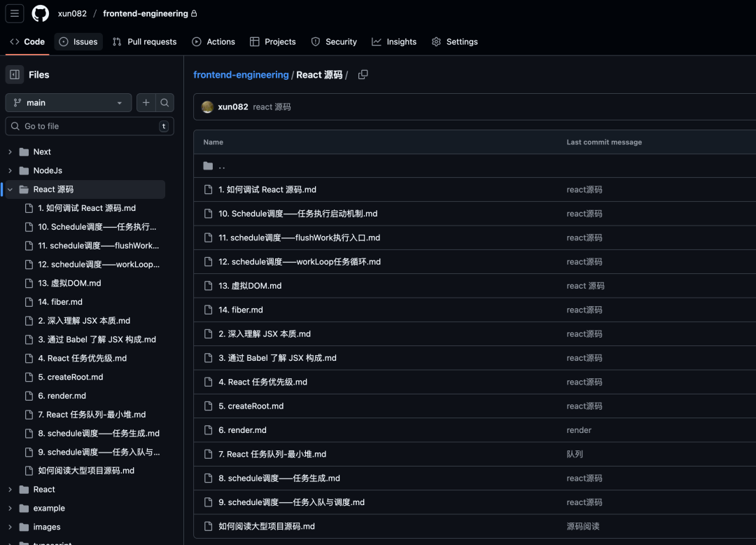Click the Next folder icon in the tree
The image size is (756, 545).
tap(24, 152)
